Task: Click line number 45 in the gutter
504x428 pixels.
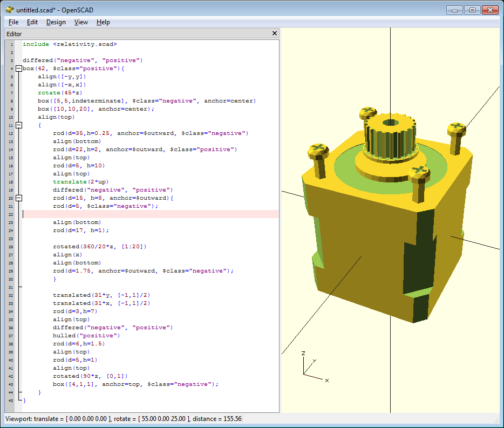Action: [x=11, y=400]
